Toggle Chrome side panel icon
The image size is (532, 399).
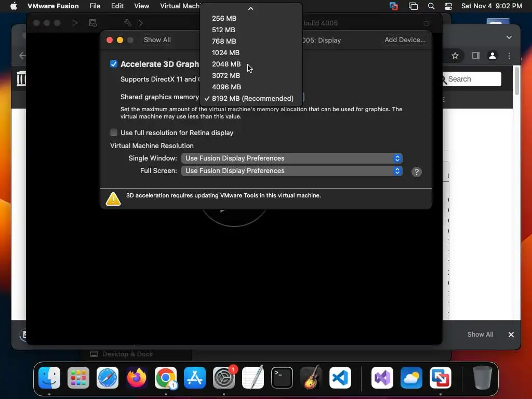point(476,56)
